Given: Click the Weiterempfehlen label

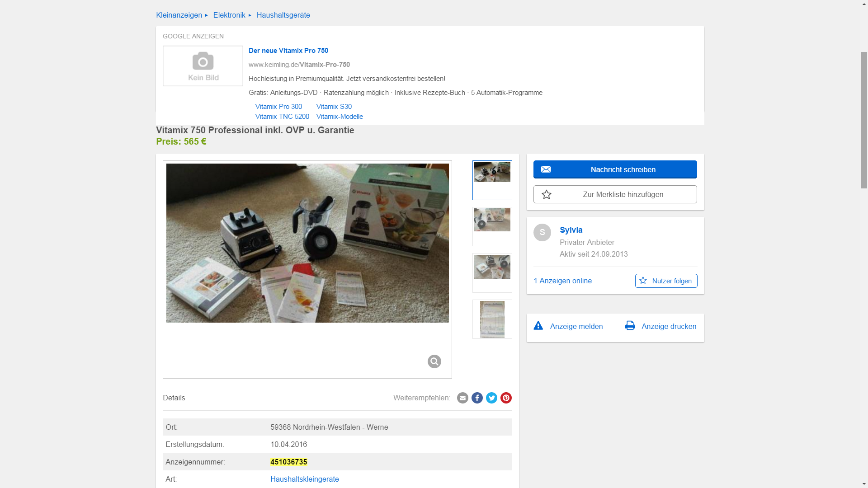Looking at the screenshot, I should point(422,398).
